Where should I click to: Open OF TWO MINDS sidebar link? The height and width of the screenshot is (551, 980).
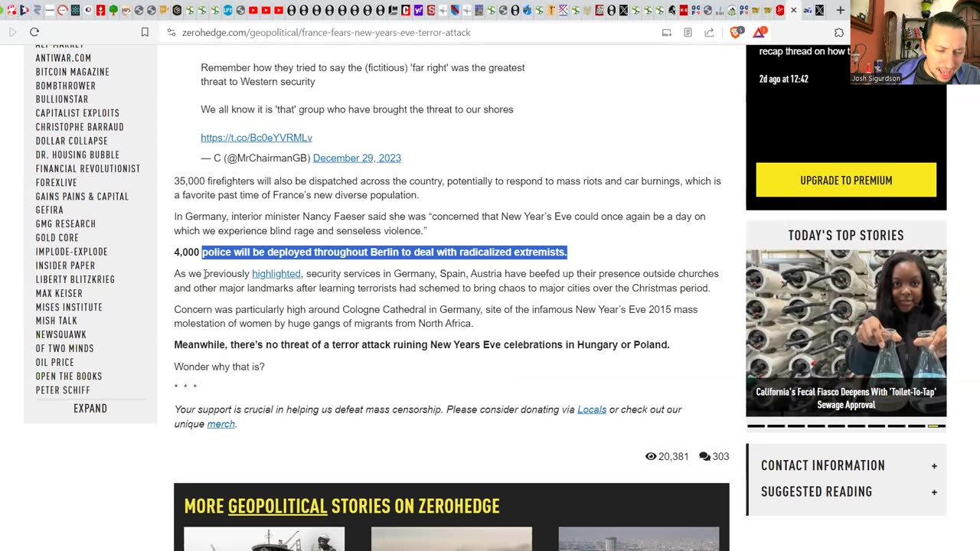point(65,348)
